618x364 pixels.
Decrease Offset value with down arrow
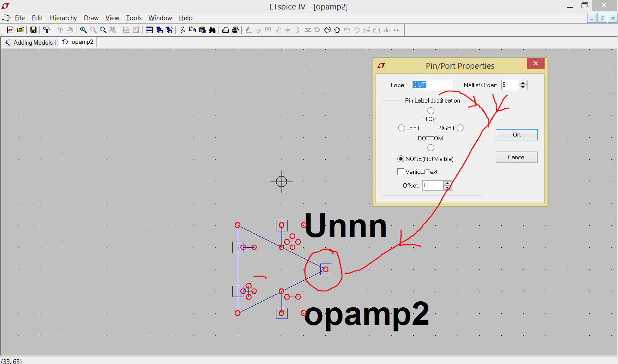tap(447, 188)
